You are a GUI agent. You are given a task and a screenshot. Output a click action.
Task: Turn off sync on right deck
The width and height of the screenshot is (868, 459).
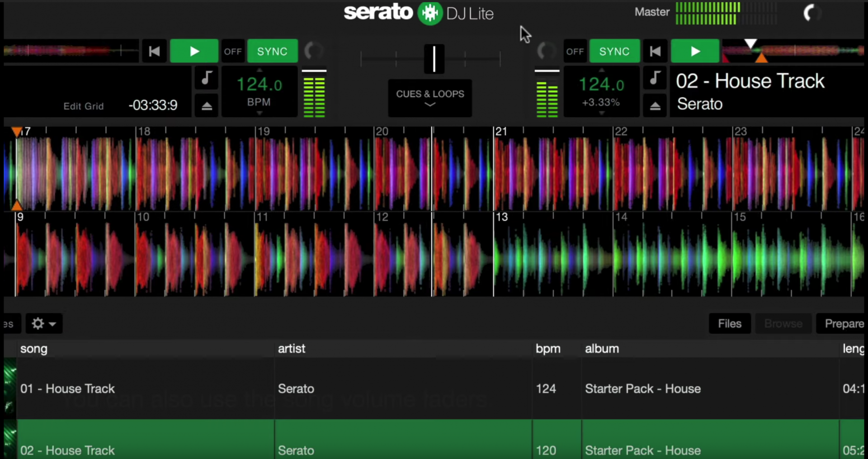pos(575,52)
